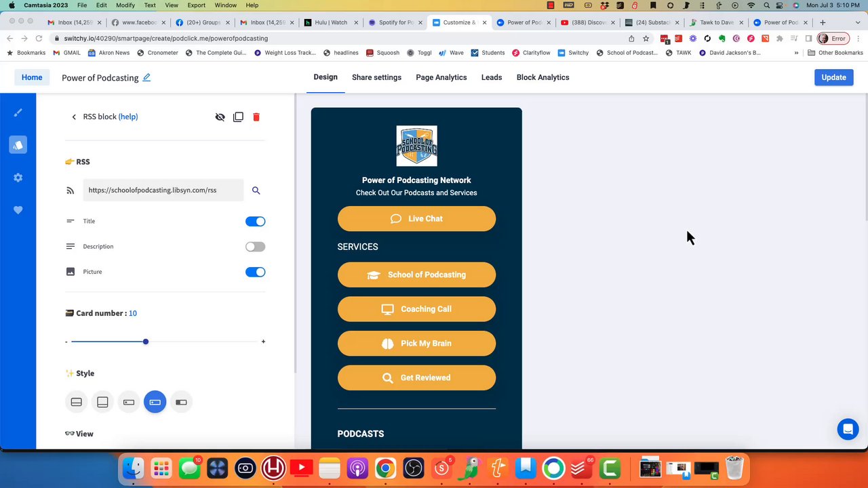Toggle the Picture switch
The height and width of the screenshot is (488, 868).
(255, 272)
